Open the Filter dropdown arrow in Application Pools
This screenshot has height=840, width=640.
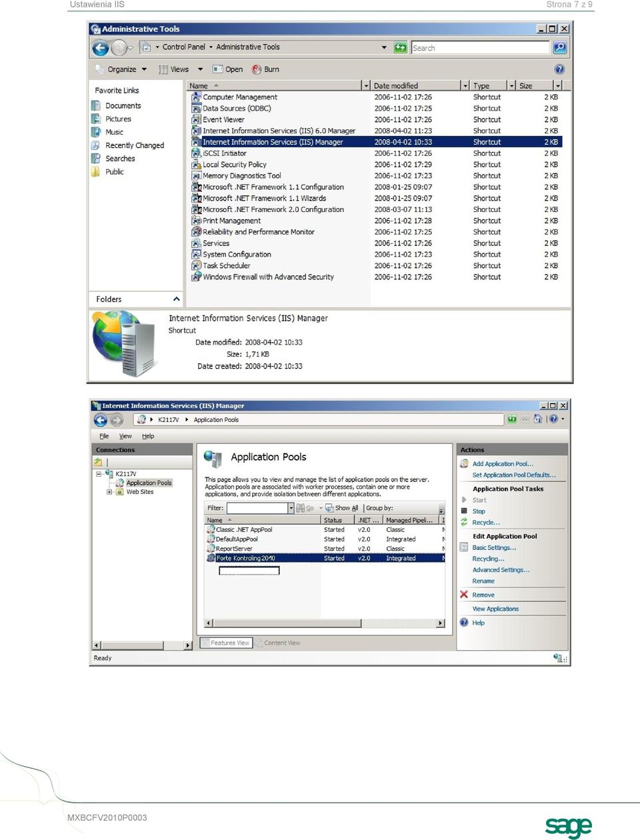tap(291, 508)
